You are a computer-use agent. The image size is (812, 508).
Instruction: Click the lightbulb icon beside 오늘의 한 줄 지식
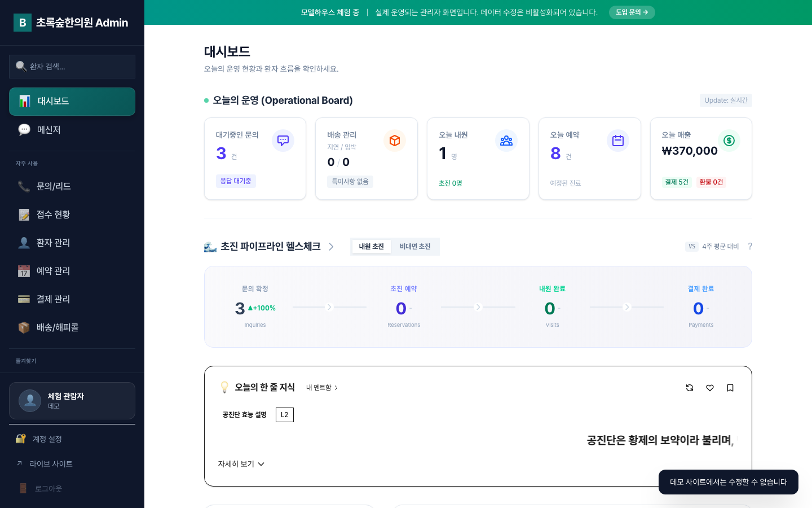click(x=224, y=387)
